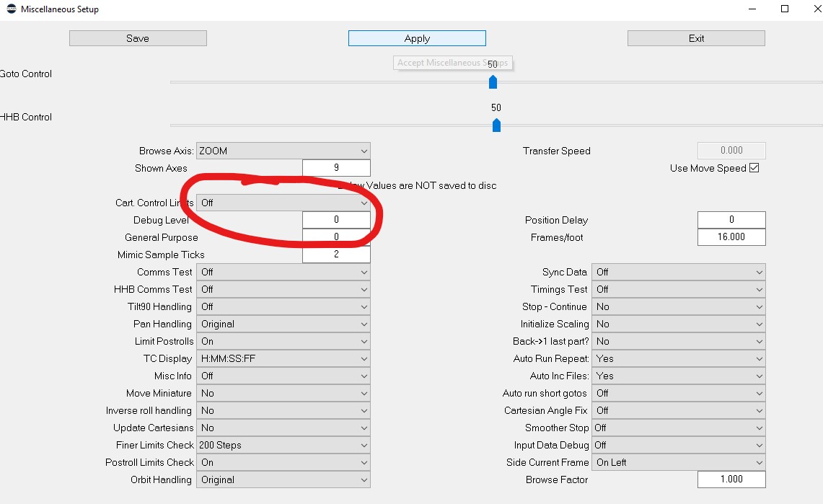The image size is (823, 504).
Task: Open the Comms Test dropdown
Action: (x=283, y=273)
